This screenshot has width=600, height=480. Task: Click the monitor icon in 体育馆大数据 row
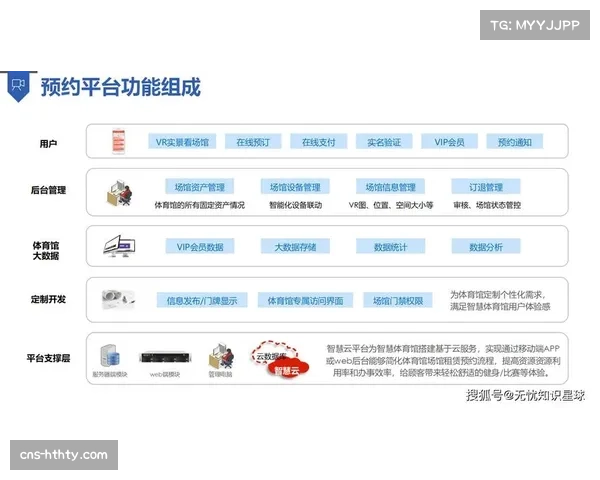[x=119, y=246]
